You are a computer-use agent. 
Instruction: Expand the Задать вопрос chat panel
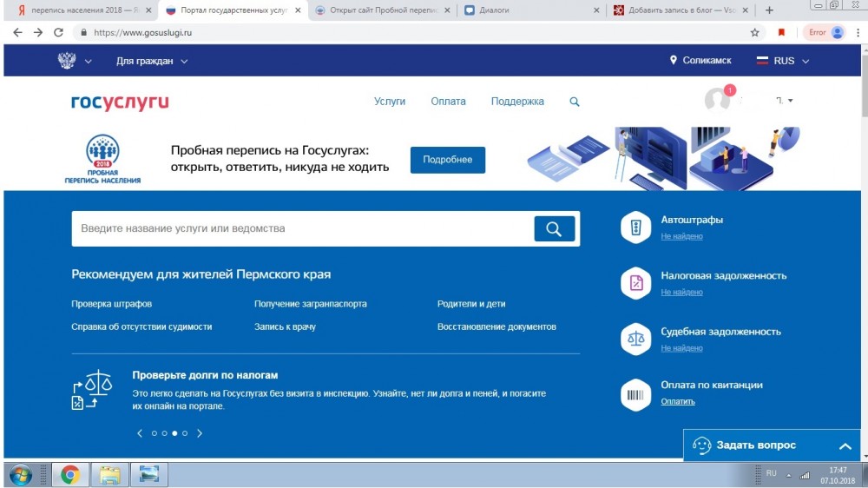[845, 446]
